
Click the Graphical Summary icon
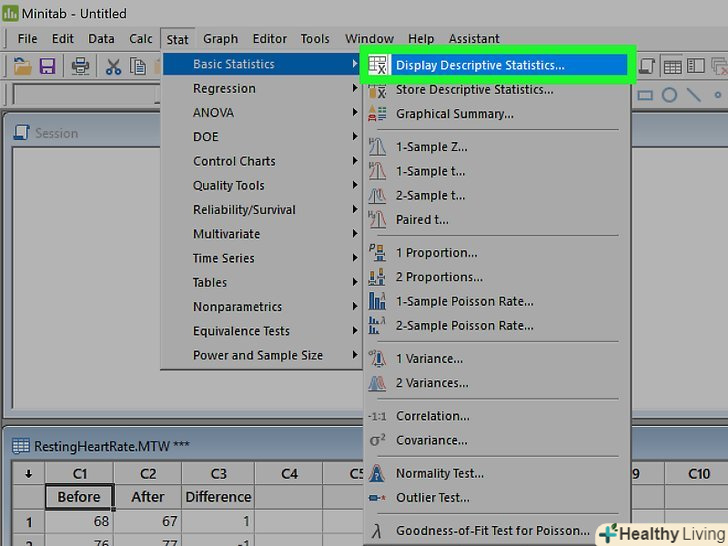pyautogui.click(x=377, y=113)
